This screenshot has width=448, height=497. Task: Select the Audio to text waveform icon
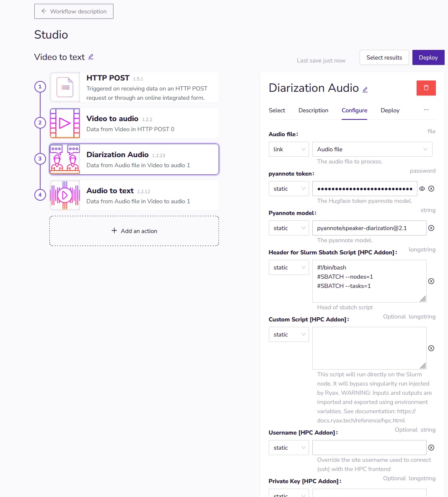pyautogui.click(x=65, y=195)
